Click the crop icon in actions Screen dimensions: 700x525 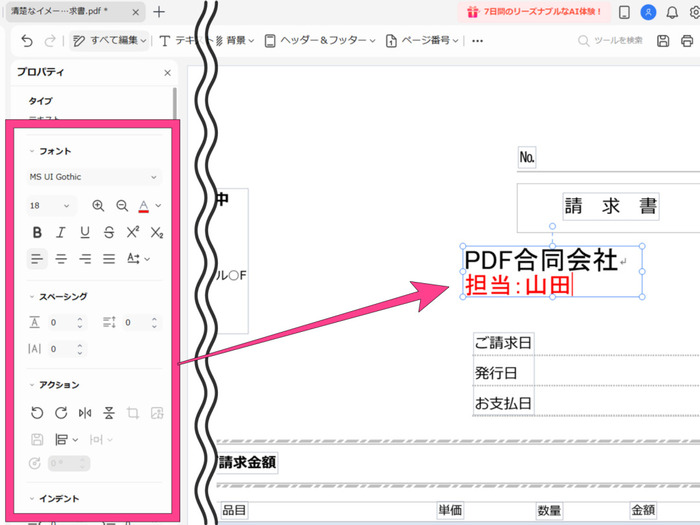(x=133, y=413)
